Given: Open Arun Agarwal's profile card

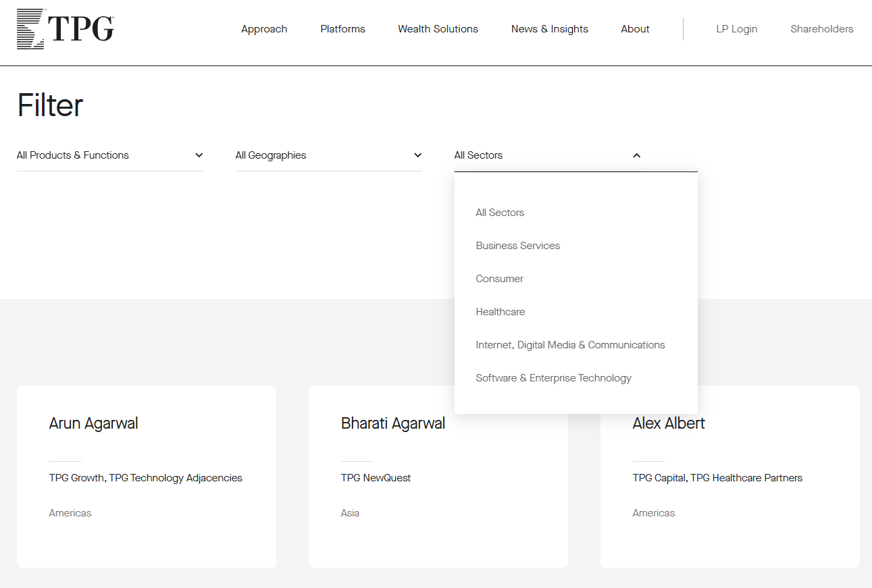Looking at the screenshot, I should (93, 423).
